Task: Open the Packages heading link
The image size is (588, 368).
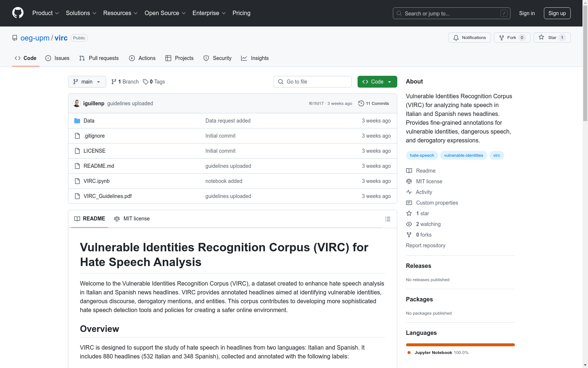Action: [x=419, y=299]
